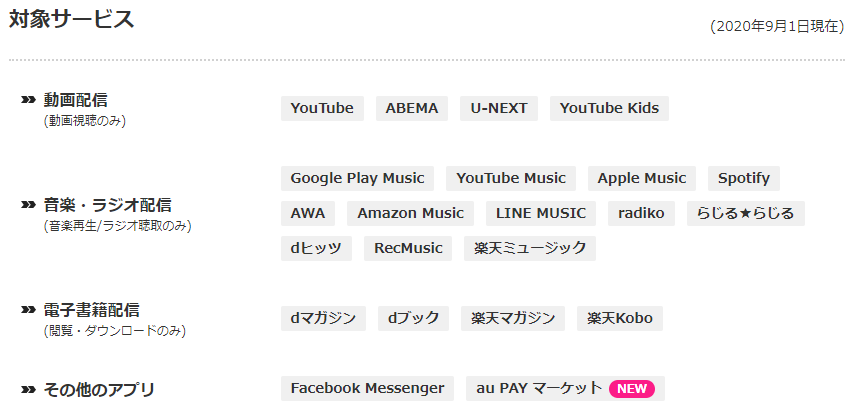Viewport: 858px width, 419px height.
Task: Click the radiko tag
Action: click(641, 213)
